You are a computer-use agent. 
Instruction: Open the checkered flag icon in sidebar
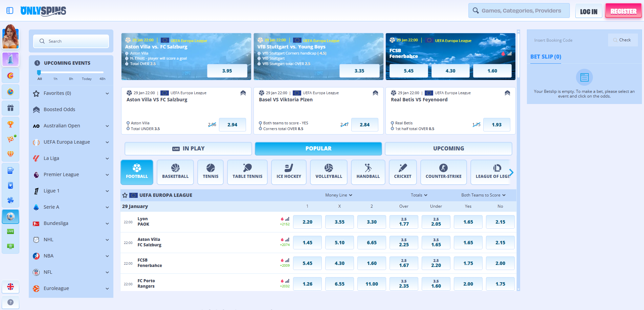10,139
